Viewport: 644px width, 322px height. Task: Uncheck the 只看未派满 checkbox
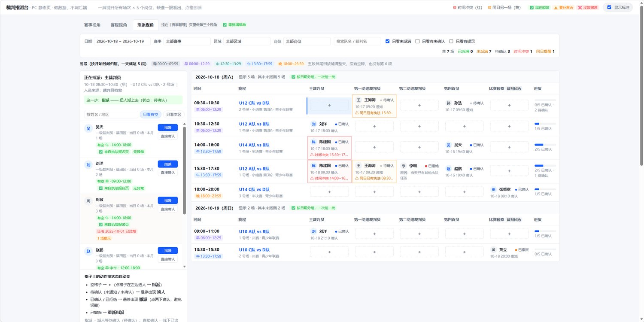388,41
